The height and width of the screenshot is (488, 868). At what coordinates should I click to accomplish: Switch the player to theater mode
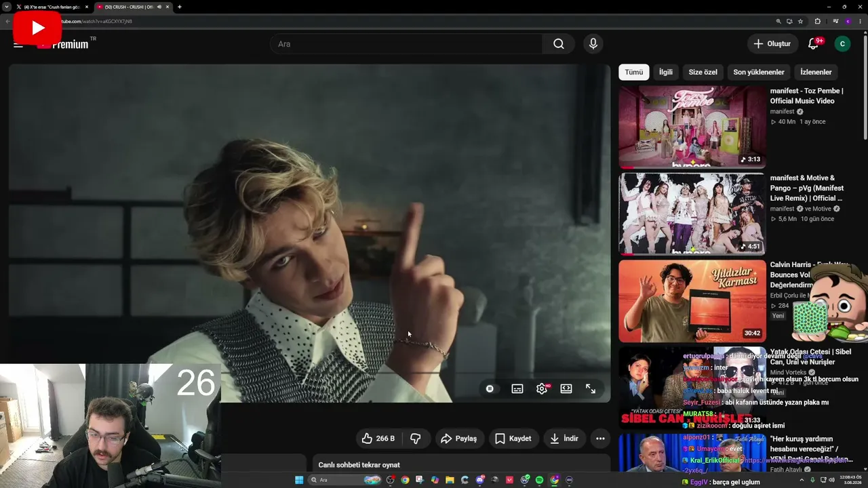[x=566, y=388]
